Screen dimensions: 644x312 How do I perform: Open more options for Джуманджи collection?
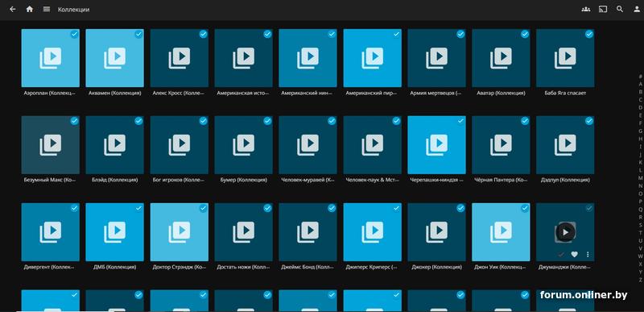pyautogui.click(x=588, y=255)
